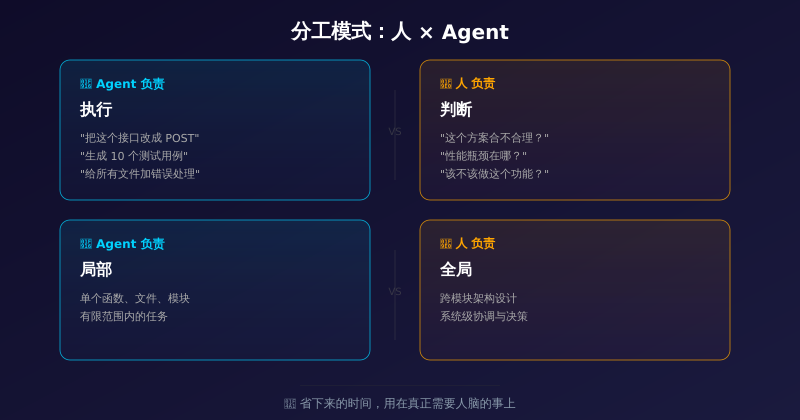This screenshot has width=800, height=420.
Task: Click the text "给所有文件加错误处理"
Action: (x=140, y=174)
